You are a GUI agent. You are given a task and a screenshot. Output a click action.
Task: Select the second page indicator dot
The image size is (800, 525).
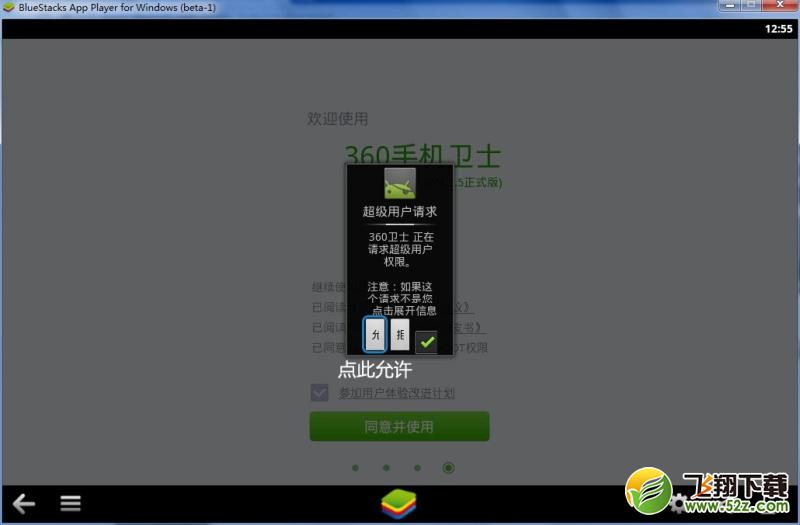point(386,468)
